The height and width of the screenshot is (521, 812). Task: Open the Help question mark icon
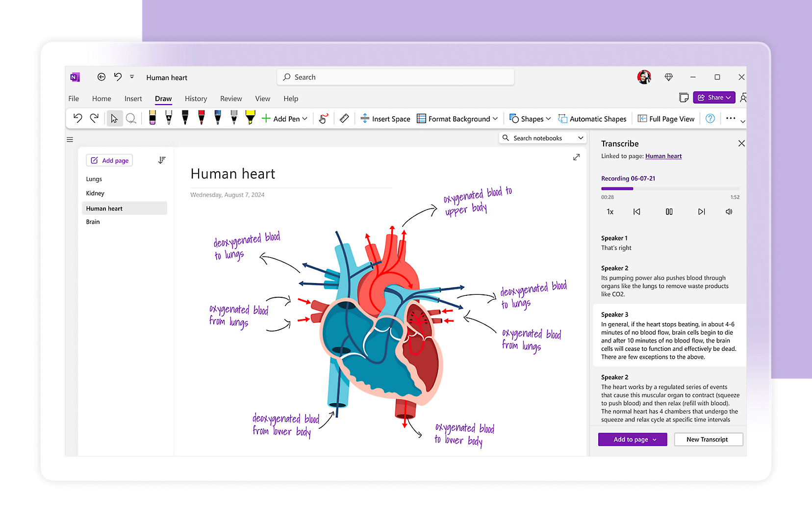(x=710, y=118)
